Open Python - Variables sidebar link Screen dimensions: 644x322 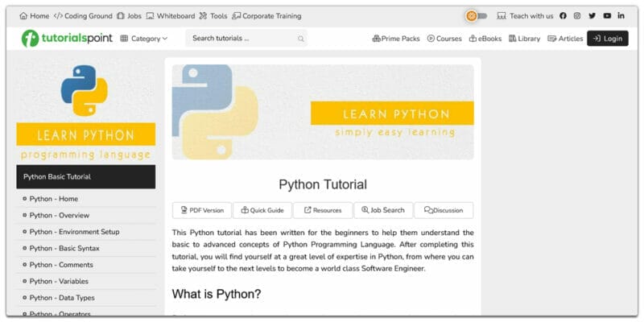tap(59, 281)
